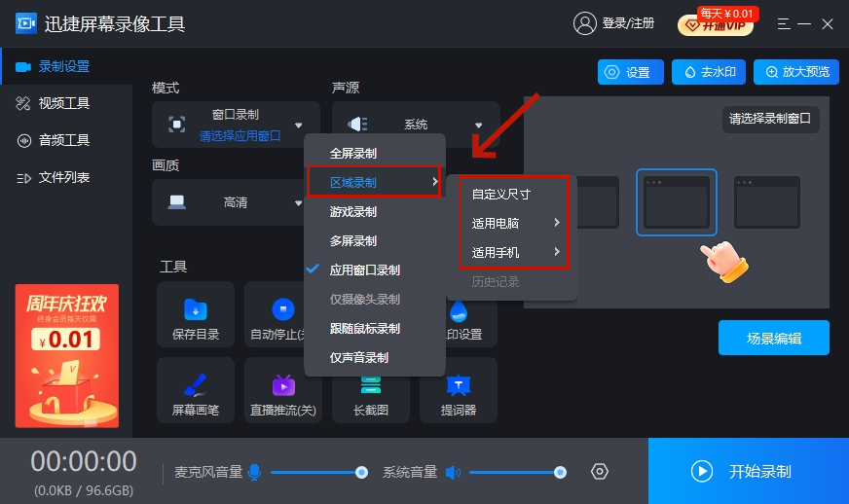This screenshot has height=504, width=849.
Task: Open 文件列表 in the sidebar
Action: pyautogui.click(x=66, y=177)
